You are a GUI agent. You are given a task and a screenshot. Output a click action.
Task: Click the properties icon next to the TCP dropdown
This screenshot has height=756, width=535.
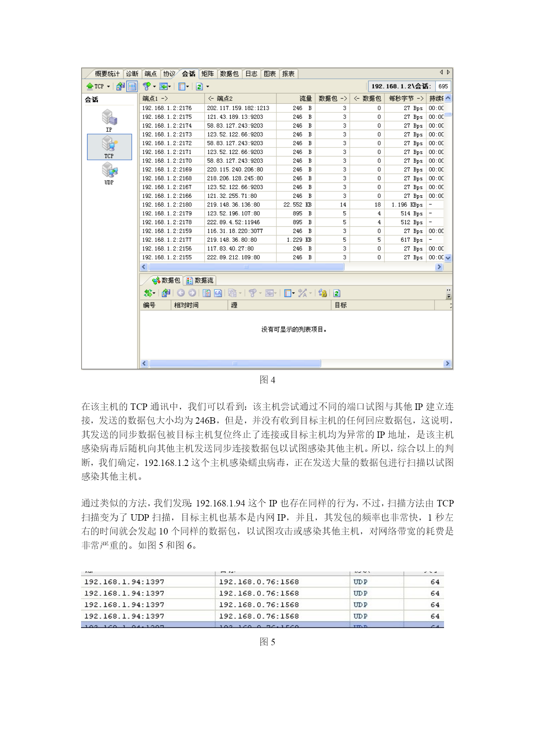[x=120, y=86]
